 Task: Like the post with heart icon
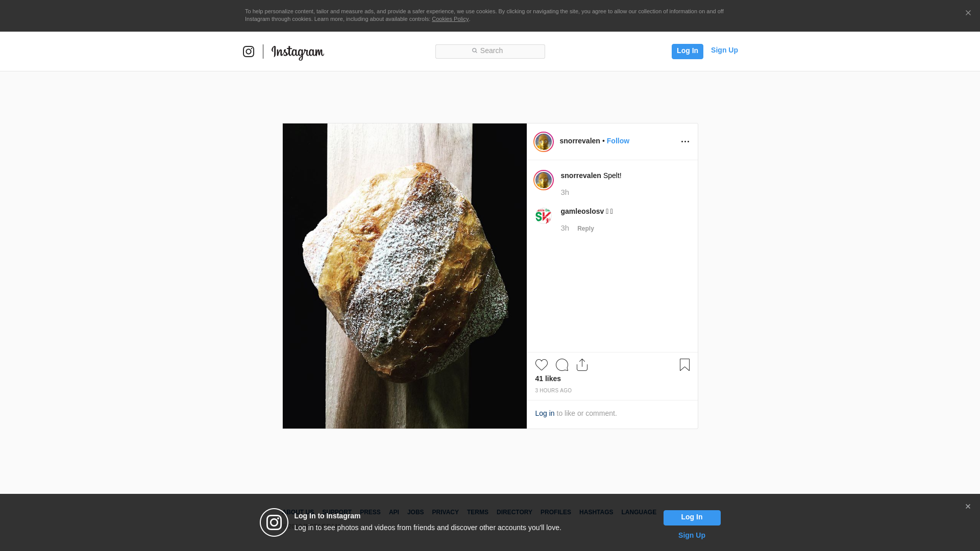click(x=542, y=365)
